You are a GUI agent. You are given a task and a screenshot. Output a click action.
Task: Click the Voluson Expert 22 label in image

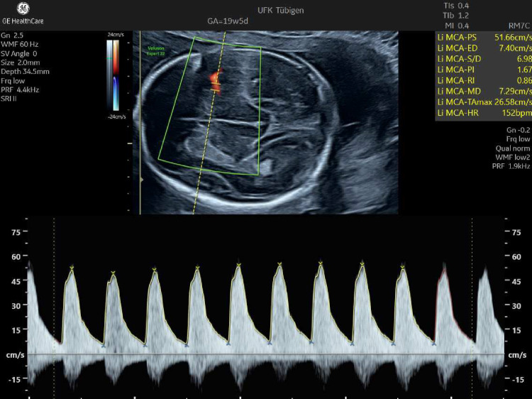point(155,52)
